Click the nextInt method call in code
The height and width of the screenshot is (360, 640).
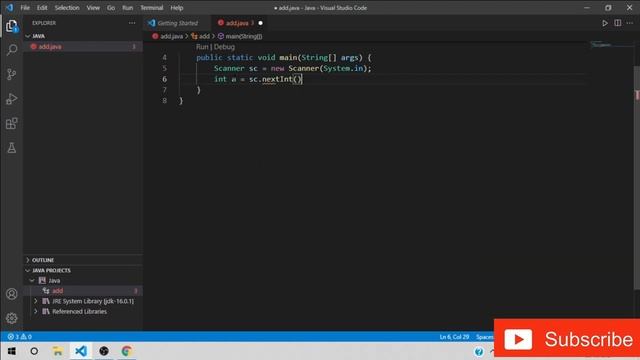[x=277, y=79]
